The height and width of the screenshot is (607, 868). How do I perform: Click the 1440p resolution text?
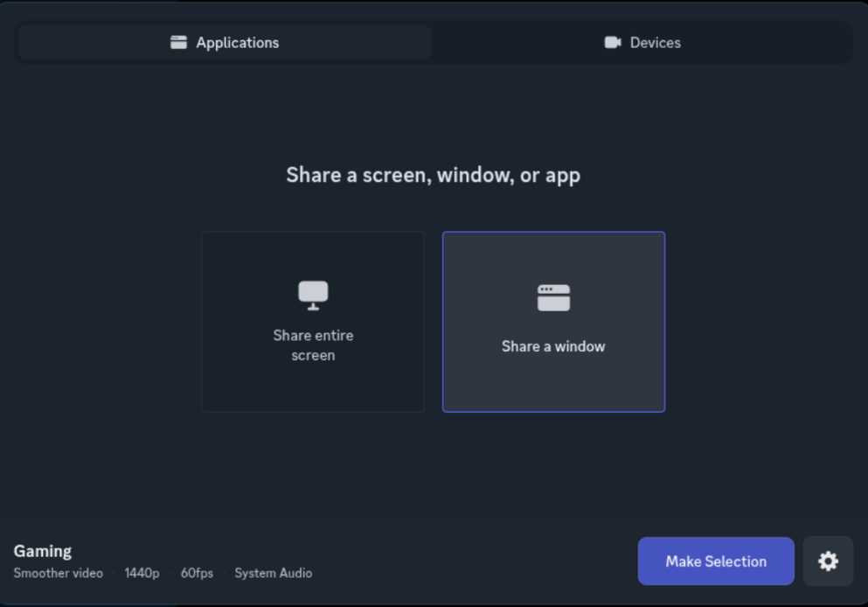tap(142, 573)
